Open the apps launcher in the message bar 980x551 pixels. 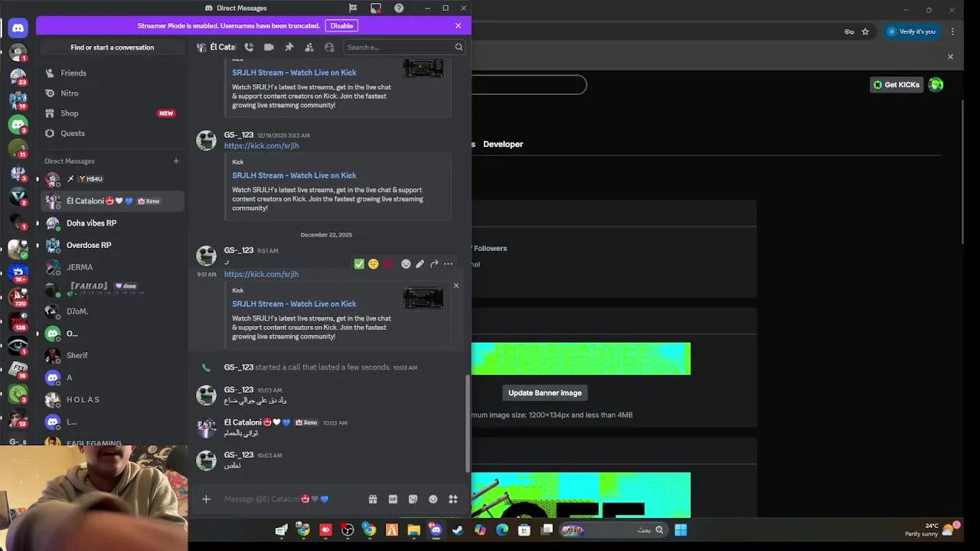point(453,499)
